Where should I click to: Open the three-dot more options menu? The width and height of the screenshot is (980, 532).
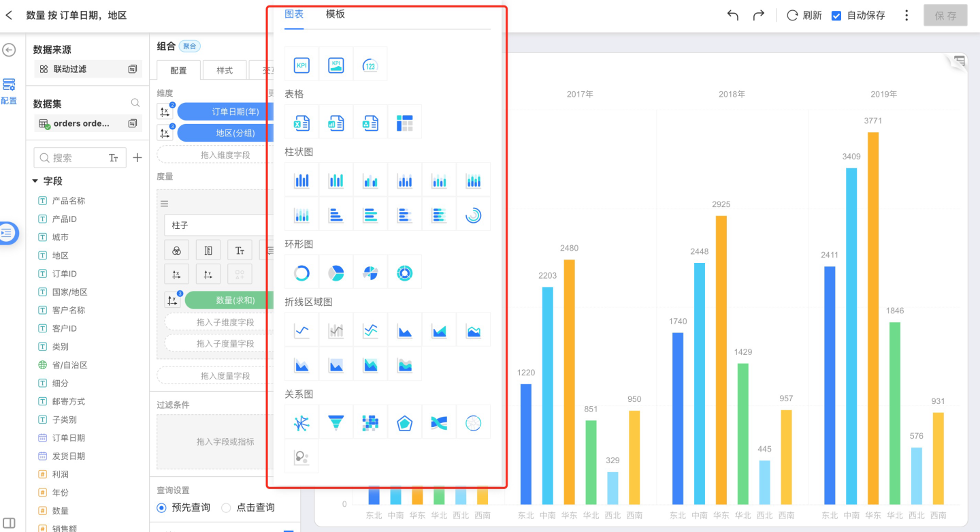906,15
